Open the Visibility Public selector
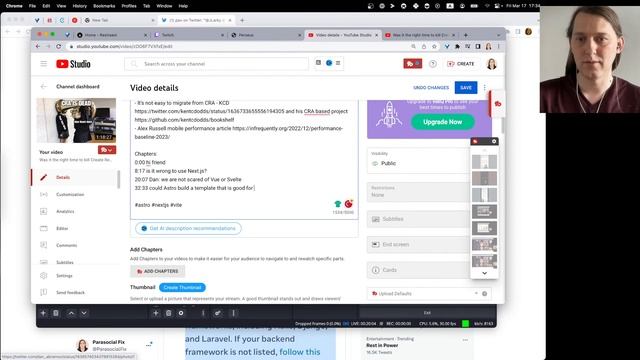Viewport: 640px width, 360px height. click(x=418, y=160)
